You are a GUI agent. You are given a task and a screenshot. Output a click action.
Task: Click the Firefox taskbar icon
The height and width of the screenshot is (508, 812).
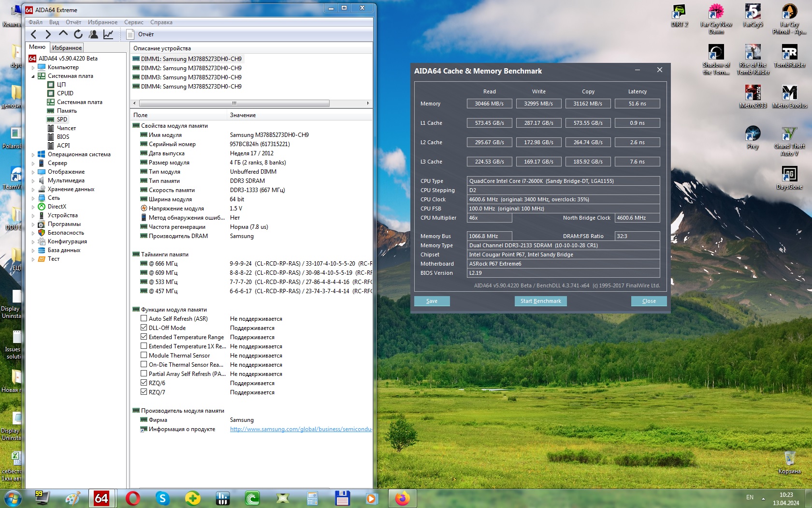coord(402,498)
